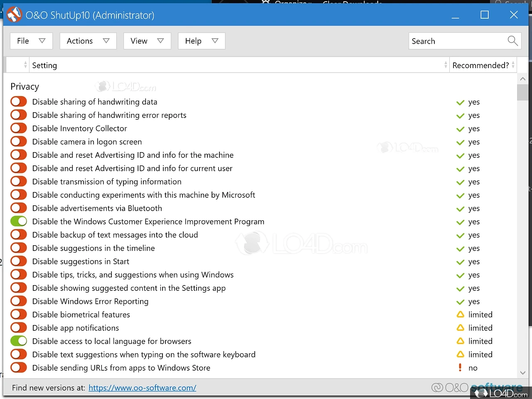Turn off Customer Experience Improvement Program toggle

point(19,221)
